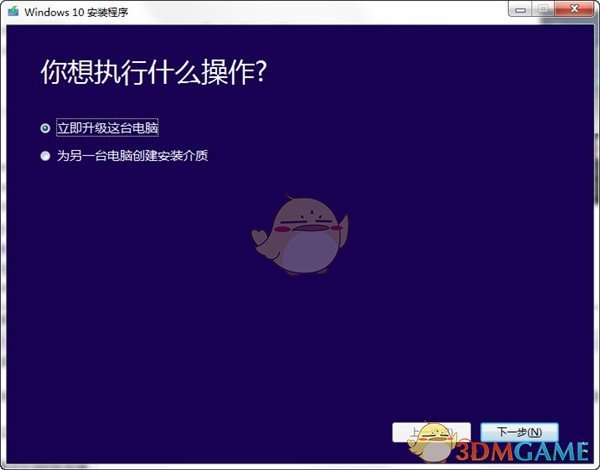Viewport: 600px width, 470px height.
Task: Click the Windows 10 setup title bar icon
Action: click(13, 11)
